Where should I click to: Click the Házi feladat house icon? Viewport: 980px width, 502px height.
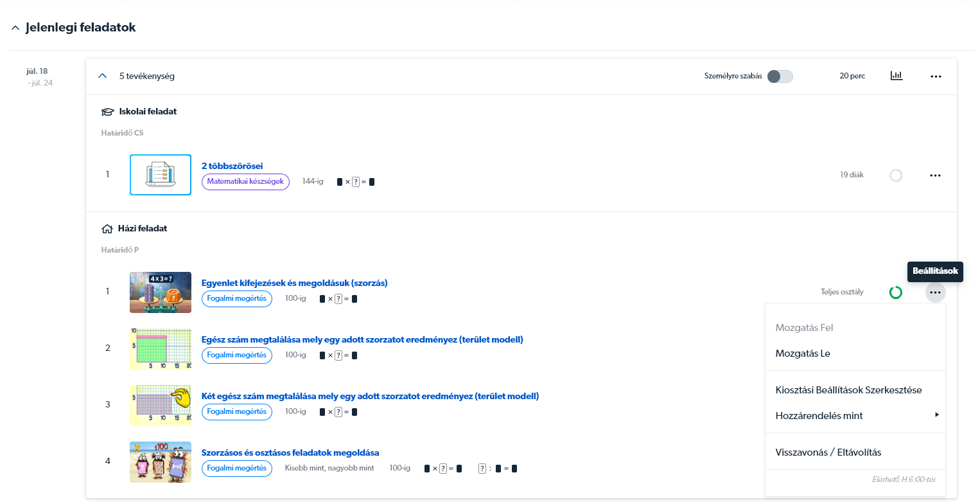pyautogui.click(x=108, y=229)
